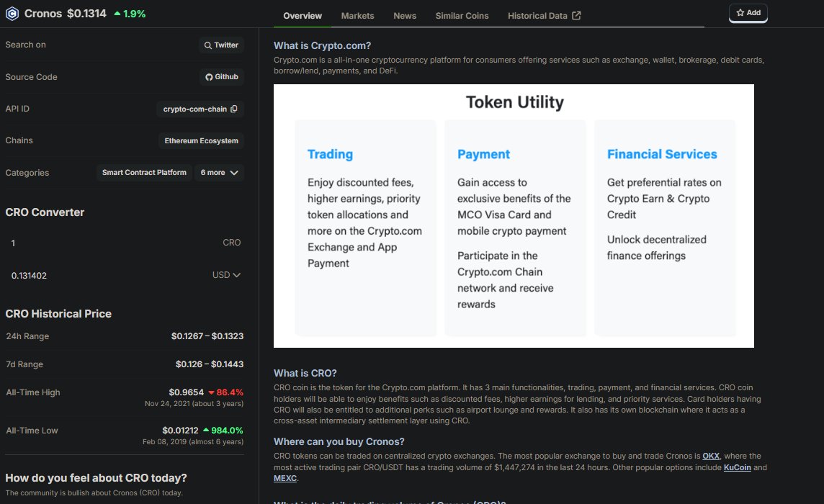Expand the 6 more categories dropdown
Screen dimensions: 824x504
pos(219,172)
